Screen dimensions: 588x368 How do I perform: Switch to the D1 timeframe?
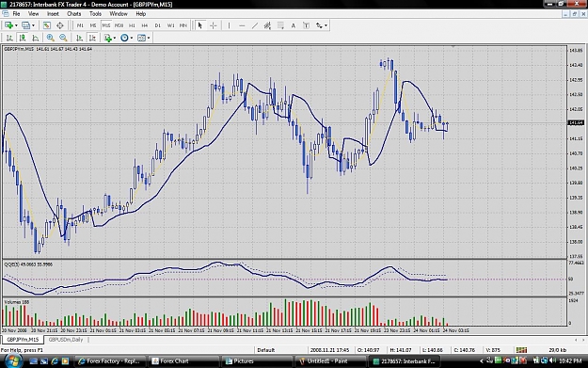click(158, 25)
